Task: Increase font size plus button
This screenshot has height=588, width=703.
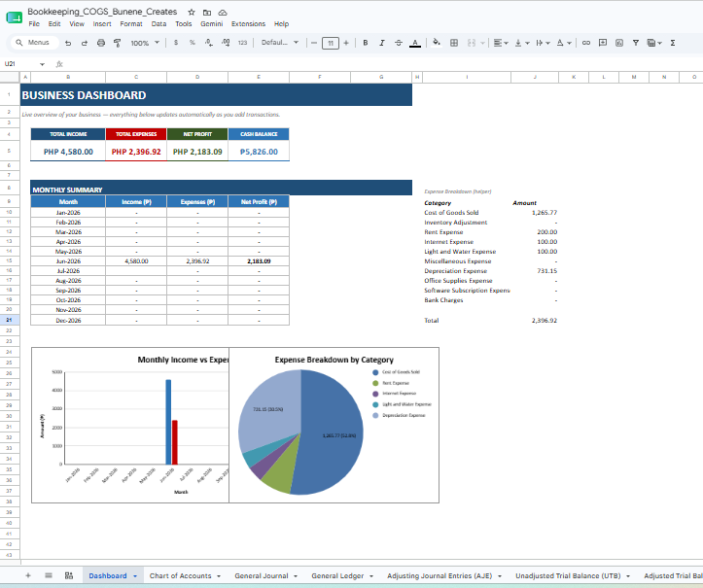Action: point(346,43)
